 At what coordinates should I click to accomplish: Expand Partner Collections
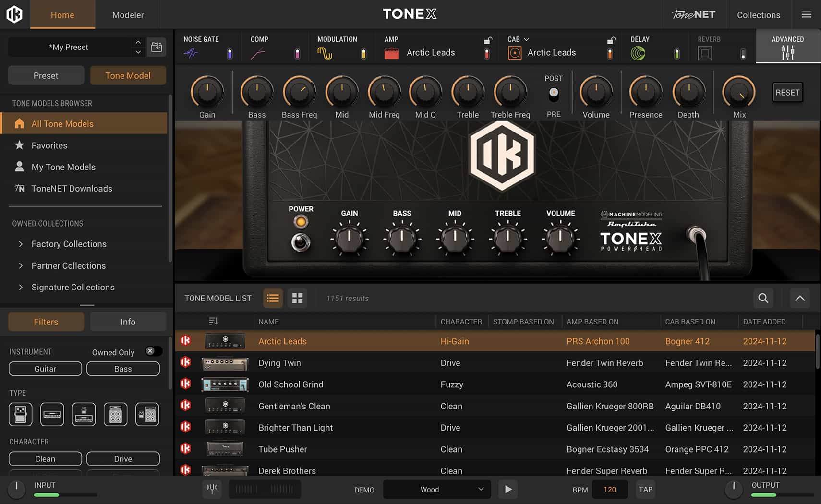tap(21, 265)
